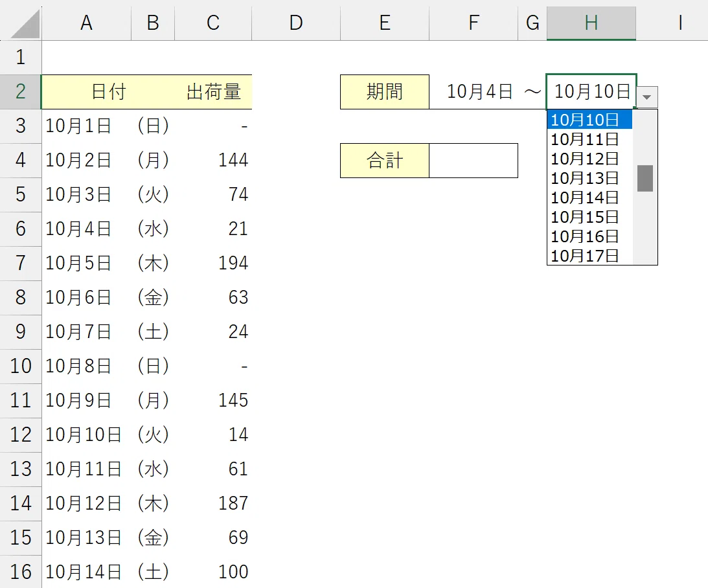Viewport: 708px width, 588px height.
Task: Click weekday cell (金) in row 8
Action: coord(153,297)
